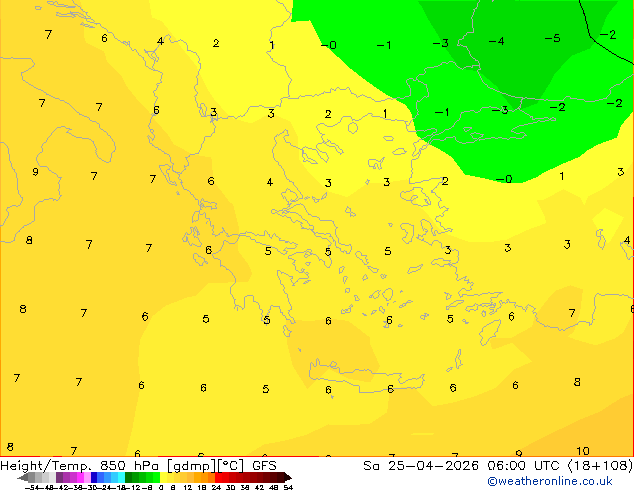Pick the gray left arrow of color scale
This screenshot has height=490, width=634.
pyautogui.click(x=23, y=478)
